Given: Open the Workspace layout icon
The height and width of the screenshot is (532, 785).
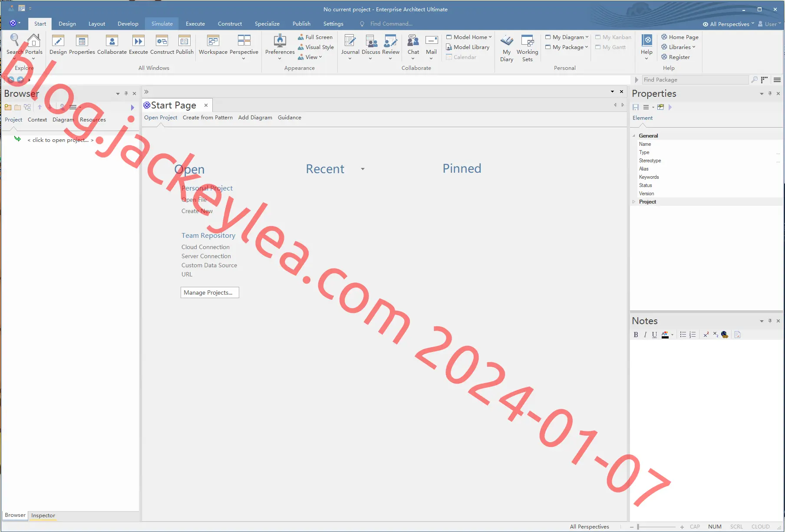Looking at the screenshot, I should (x=213, y=45).
